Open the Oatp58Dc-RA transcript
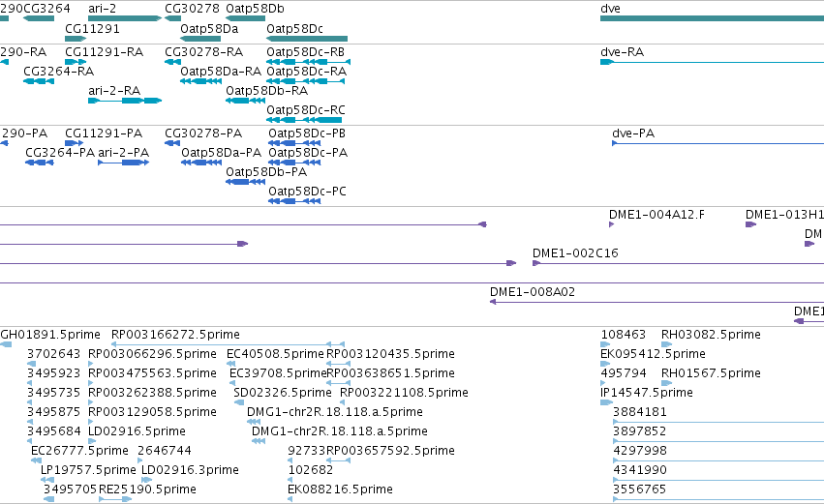Image resolution: width=824 pixels, height=504 pixels. pos(306,72)
